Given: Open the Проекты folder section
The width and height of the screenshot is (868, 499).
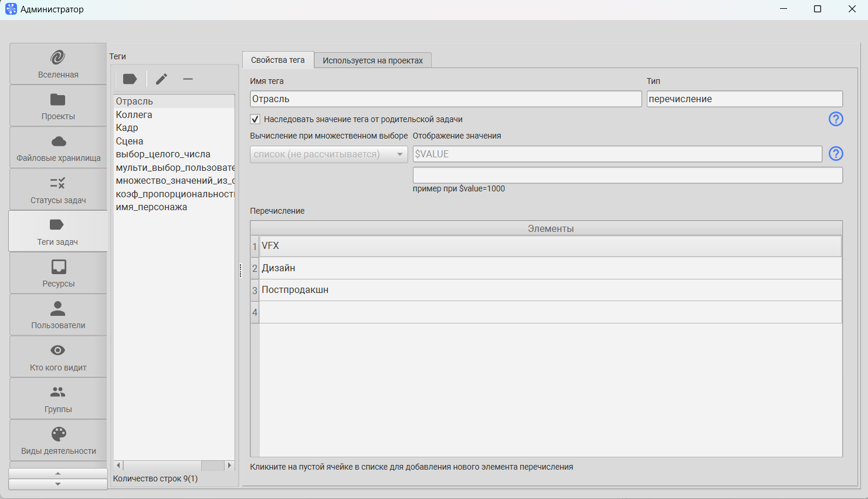Looking at the screenshot, I should click(58, 106).
